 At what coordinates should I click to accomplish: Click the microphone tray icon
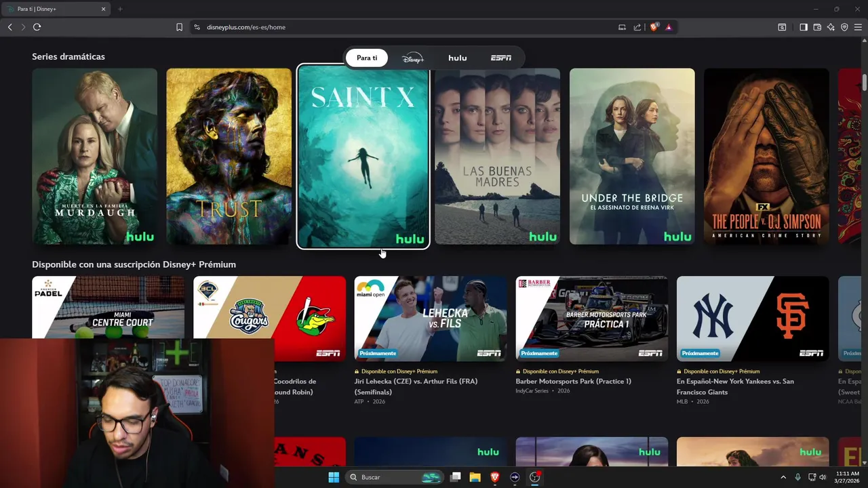pos(797,477)
